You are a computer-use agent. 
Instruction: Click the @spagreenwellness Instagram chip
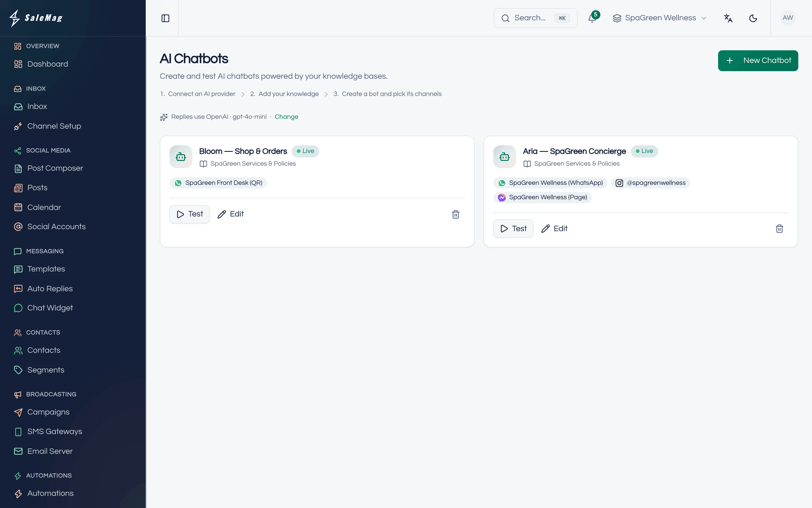coord(651,183)
